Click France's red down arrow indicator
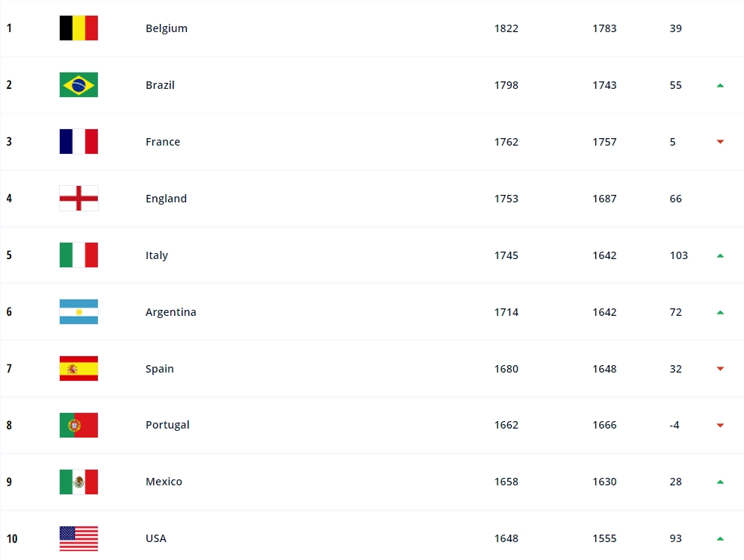The width and height of the screenshot is (744, 560). click(720, 142)
